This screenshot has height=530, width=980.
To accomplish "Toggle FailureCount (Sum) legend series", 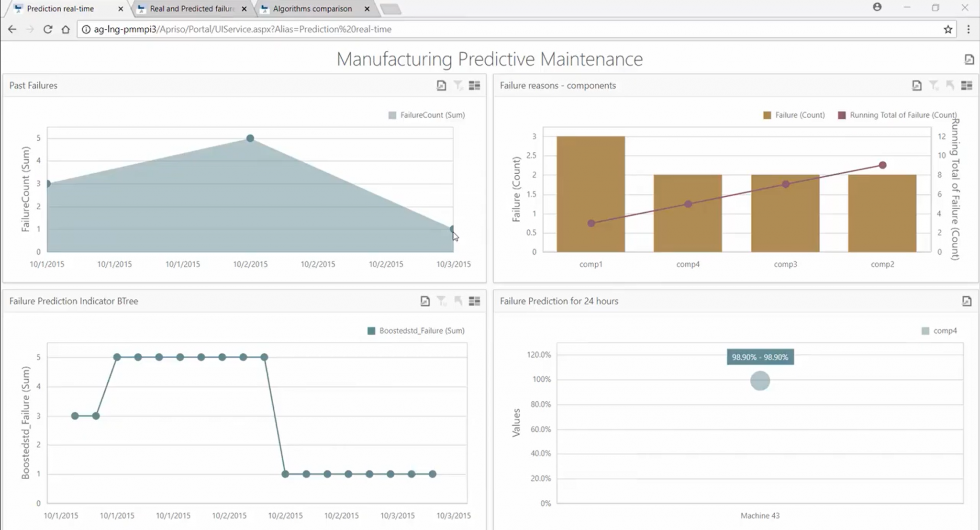I will pos(427,115).
